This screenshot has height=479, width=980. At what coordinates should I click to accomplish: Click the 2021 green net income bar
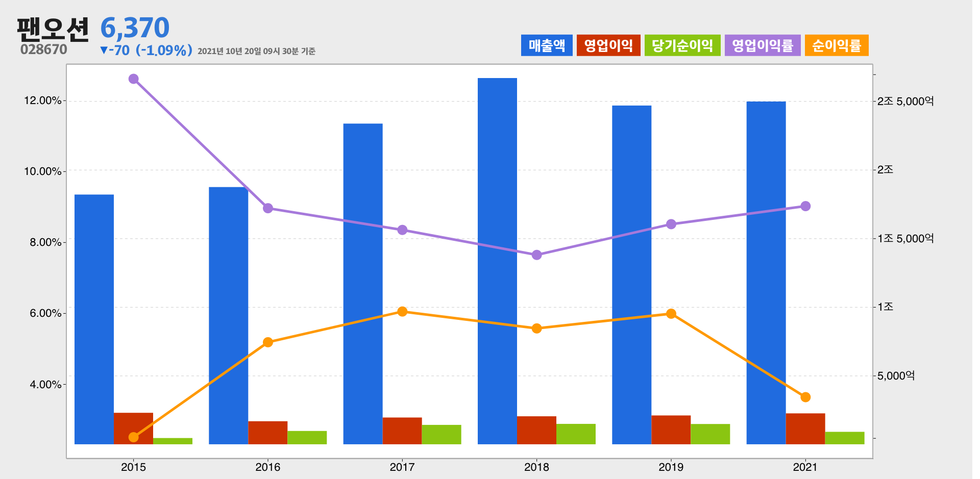845,438
